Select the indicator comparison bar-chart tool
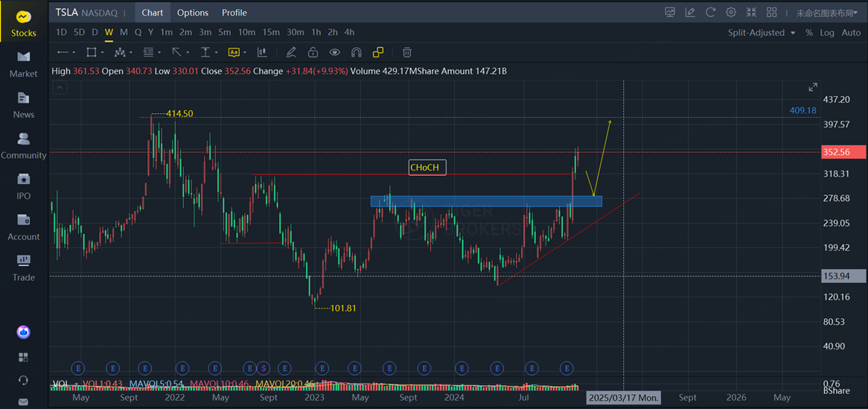Viewport: 868px width, 409px height. click(262, 52)
